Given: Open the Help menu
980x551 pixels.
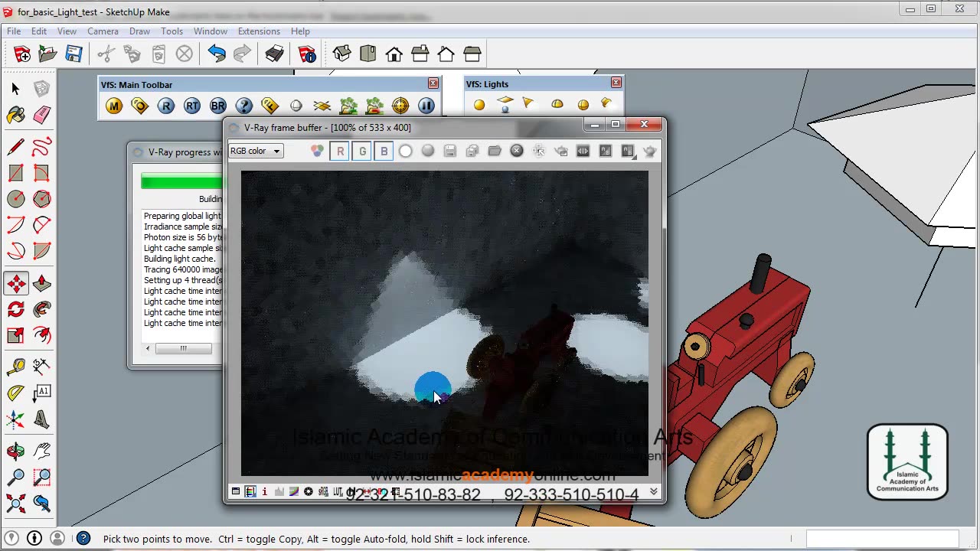Looking at the screenshot, I should 300,31.
